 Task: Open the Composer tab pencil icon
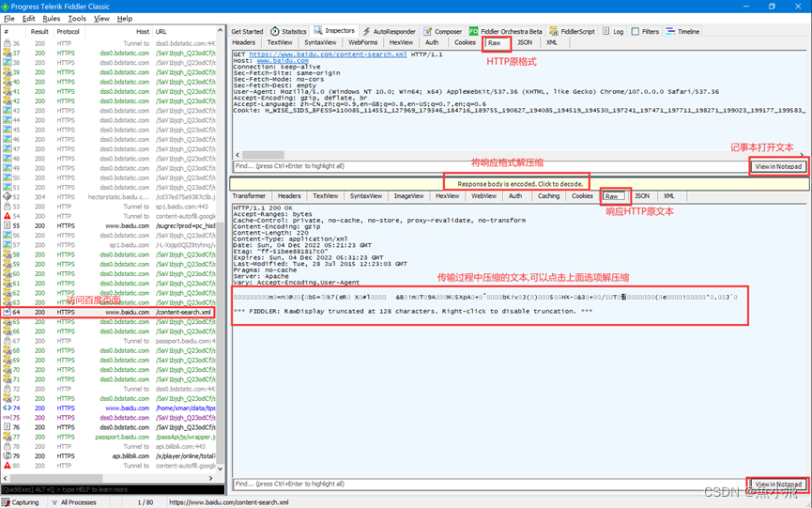point(427,32)
